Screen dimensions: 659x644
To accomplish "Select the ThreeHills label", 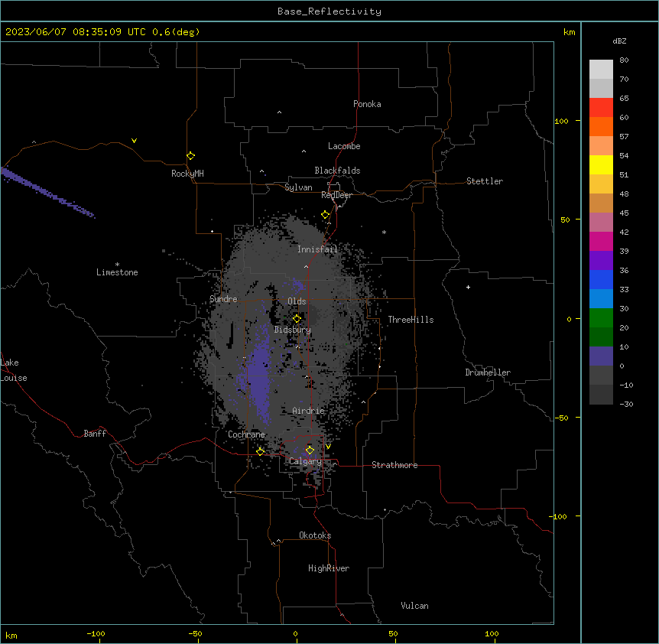I will [411, 320].
